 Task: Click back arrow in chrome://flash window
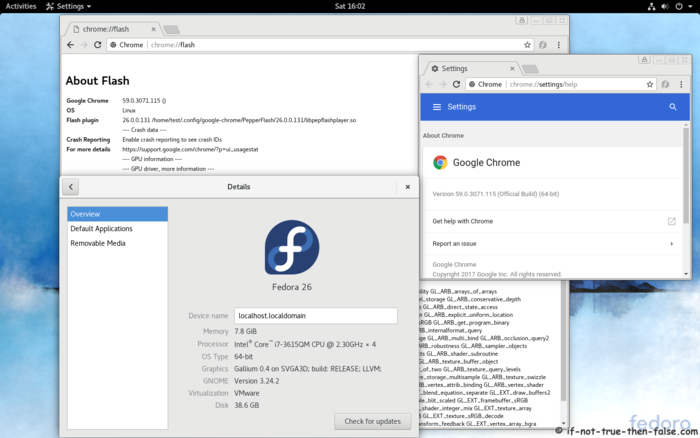pos(71,45)
